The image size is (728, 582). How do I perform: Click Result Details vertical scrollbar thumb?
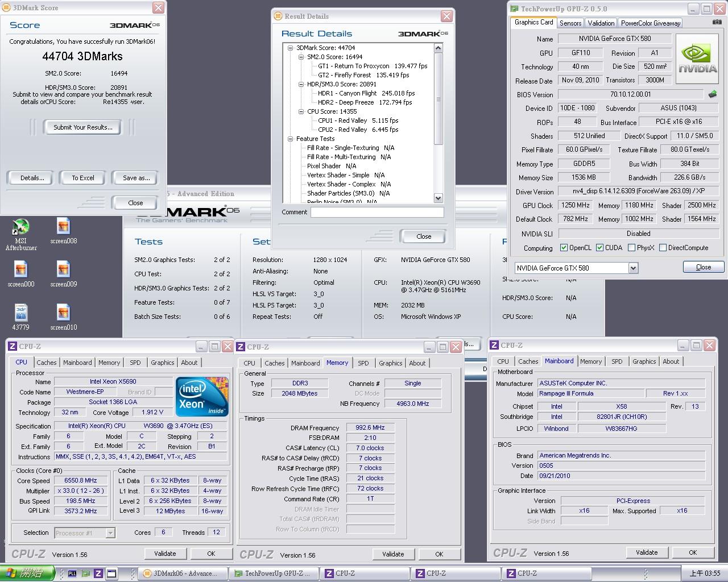click(438, 99)
